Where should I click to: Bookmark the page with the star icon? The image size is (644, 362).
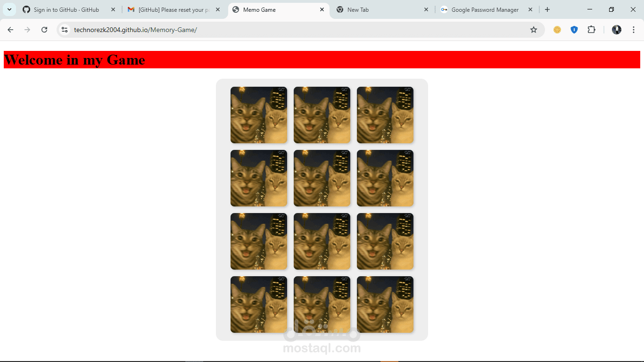click(534, 29)
